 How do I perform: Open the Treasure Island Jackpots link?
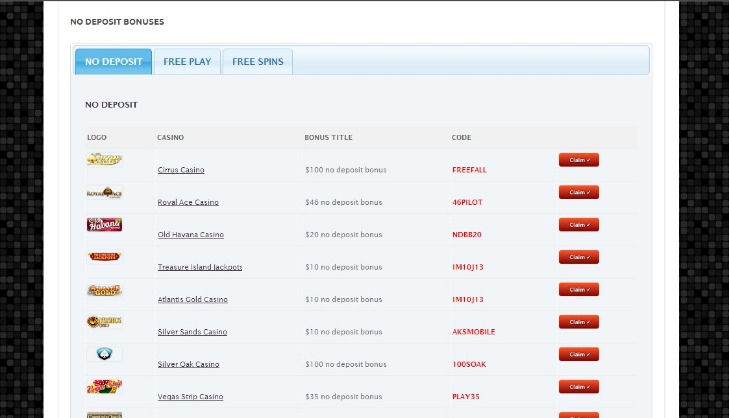[200, 267]
